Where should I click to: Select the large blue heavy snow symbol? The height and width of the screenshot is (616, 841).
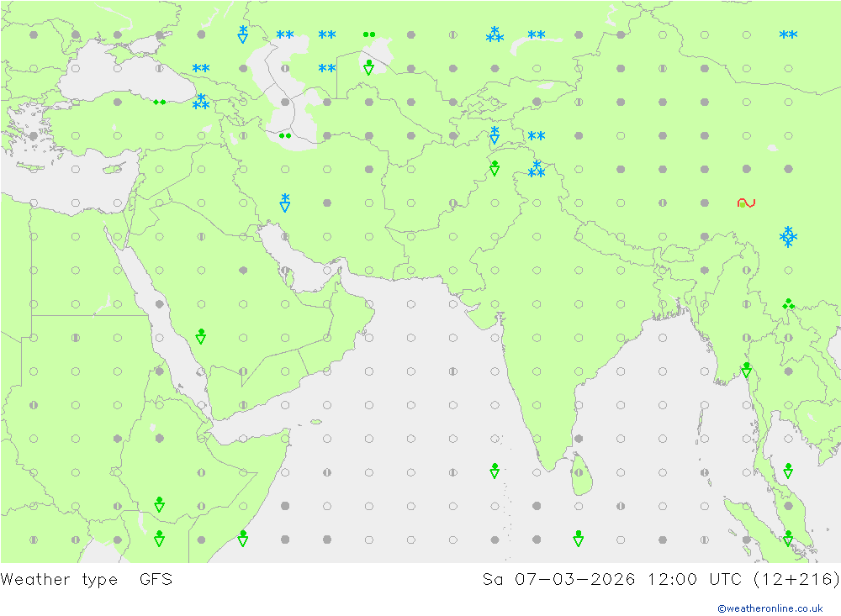coord(788,237)
